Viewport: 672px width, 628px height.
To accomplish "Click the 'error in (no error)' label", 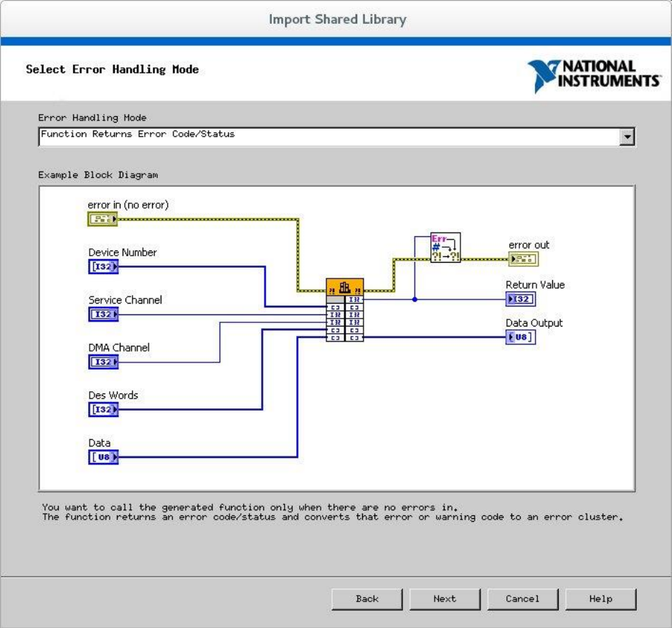I will click(x=128, y=205).
